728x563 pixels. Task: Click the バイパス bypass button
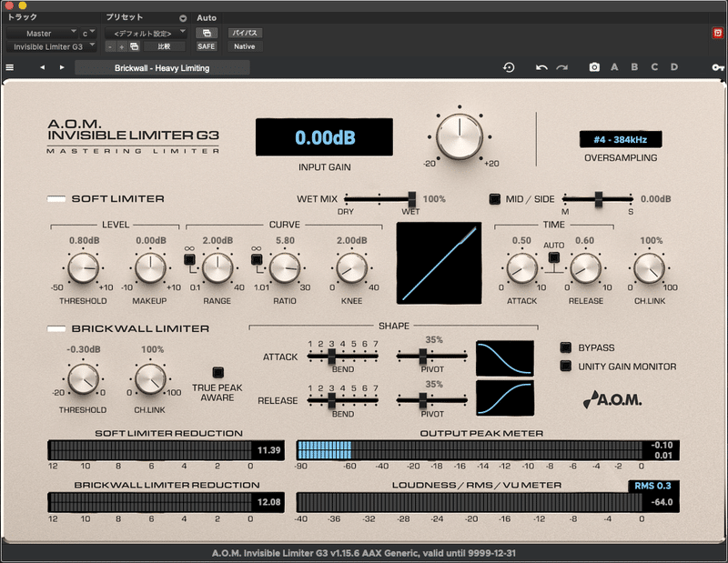tap(245, 33)
